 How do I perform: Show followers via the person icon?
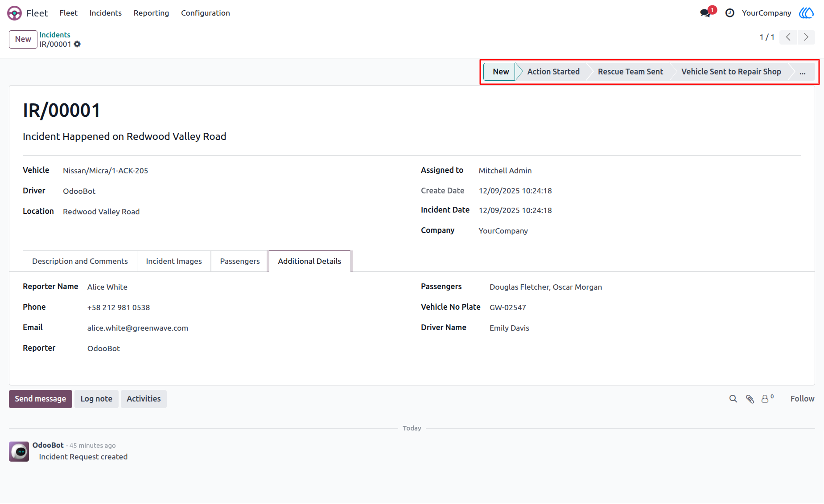pos(767,398)
